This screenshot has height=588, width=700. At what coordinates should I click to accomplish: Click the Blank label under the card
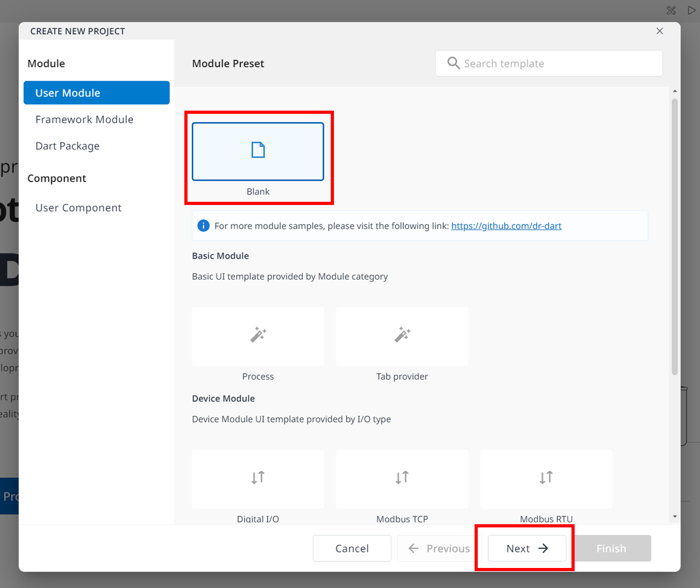pos(258,192)
